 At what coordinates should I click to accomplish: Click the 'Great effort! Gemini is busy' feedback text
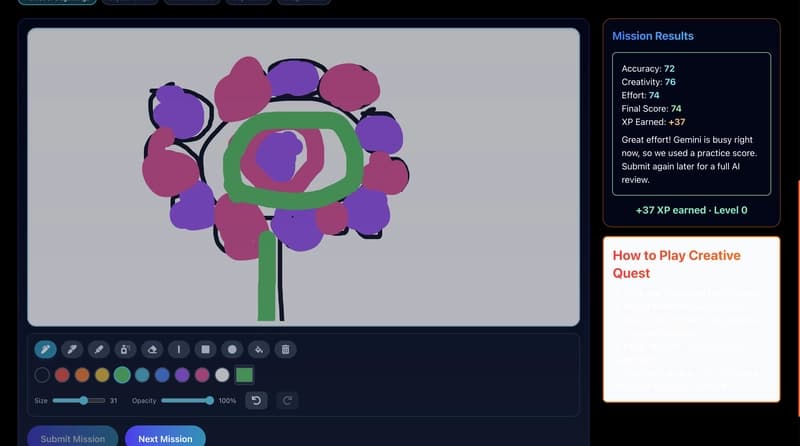pyautogui.click(x=689, y=160)
